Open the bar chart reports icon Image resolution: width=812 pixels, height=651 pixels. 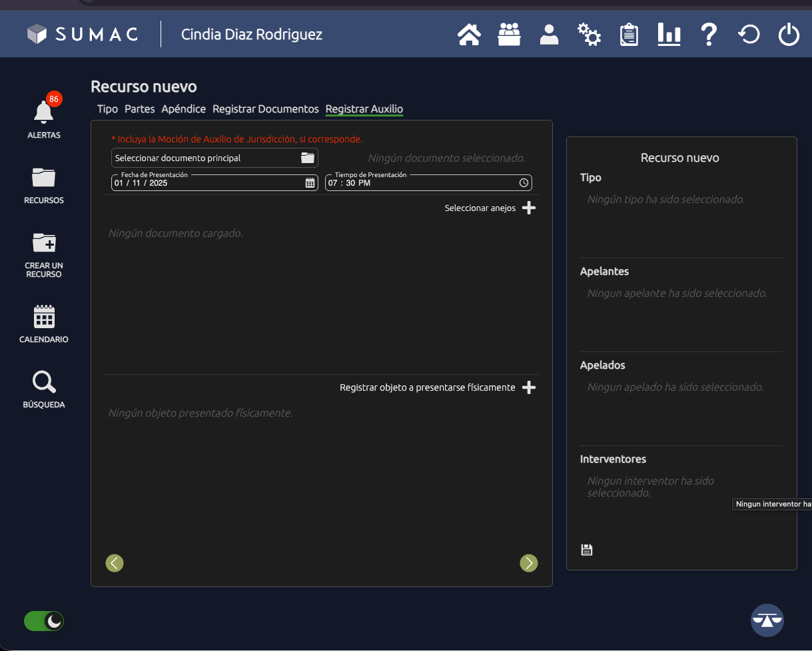tap(669, 35)
